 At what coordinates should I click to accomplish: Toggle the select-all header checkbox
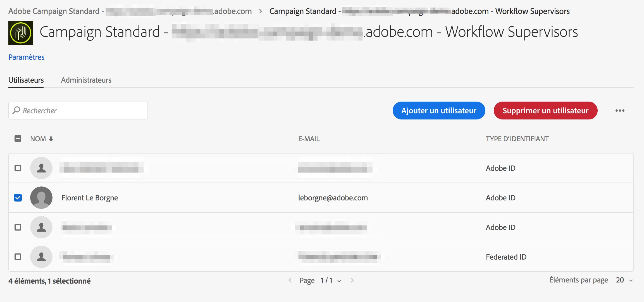(18, 138)
